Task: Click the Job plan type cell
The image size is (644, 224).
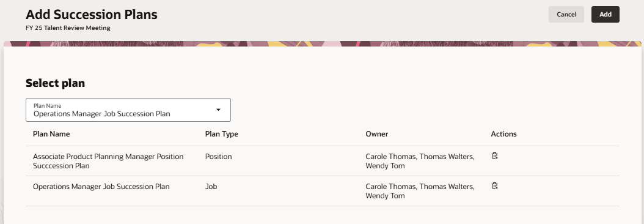Action: point(211,187)
